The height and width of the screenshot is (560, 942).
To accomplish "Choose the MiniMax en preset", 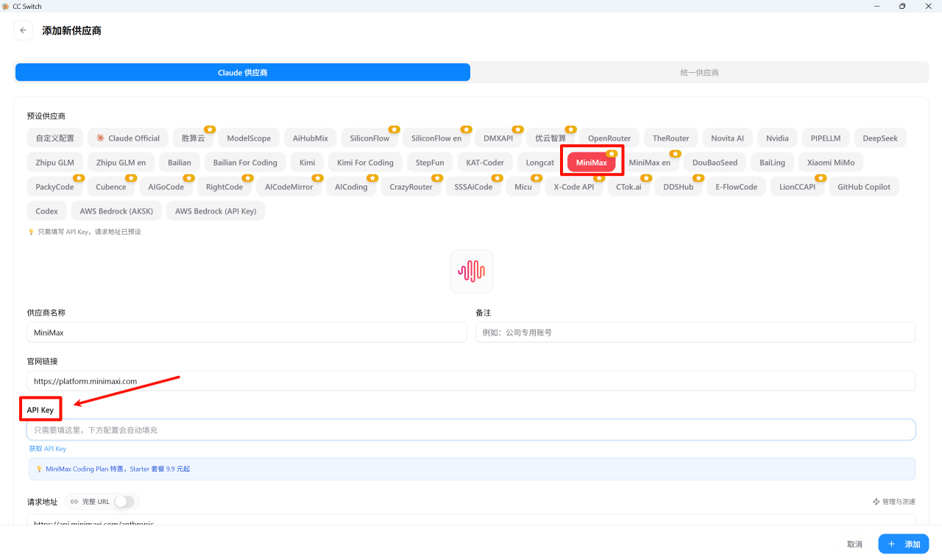I will pos(650,163).
